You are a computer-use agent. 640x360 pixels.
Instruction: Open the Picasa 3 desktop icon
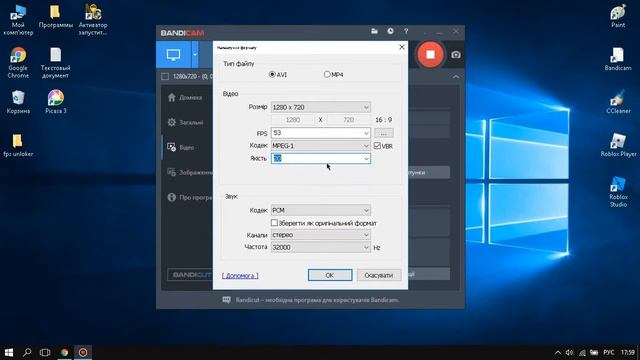point(56,102)
